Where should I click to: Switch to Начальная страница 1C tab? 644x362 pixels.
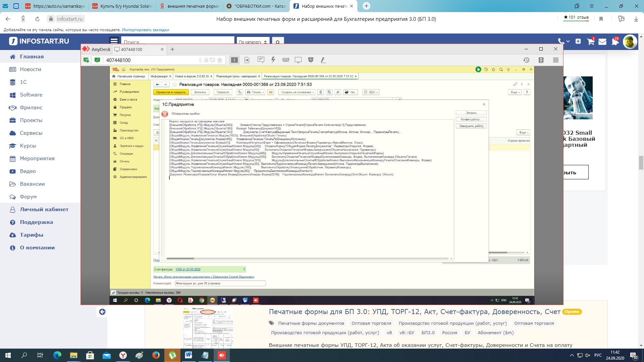[128, 76]
